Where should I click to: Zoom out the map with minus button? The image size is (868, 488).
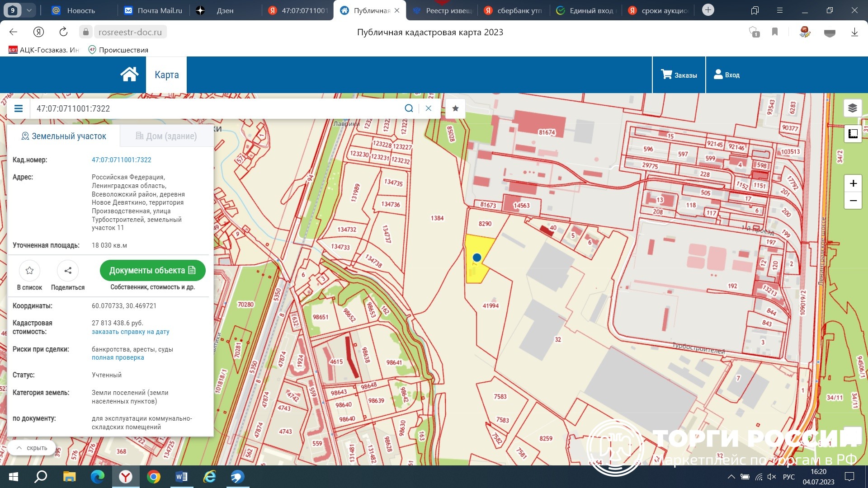tap(853, 201)
